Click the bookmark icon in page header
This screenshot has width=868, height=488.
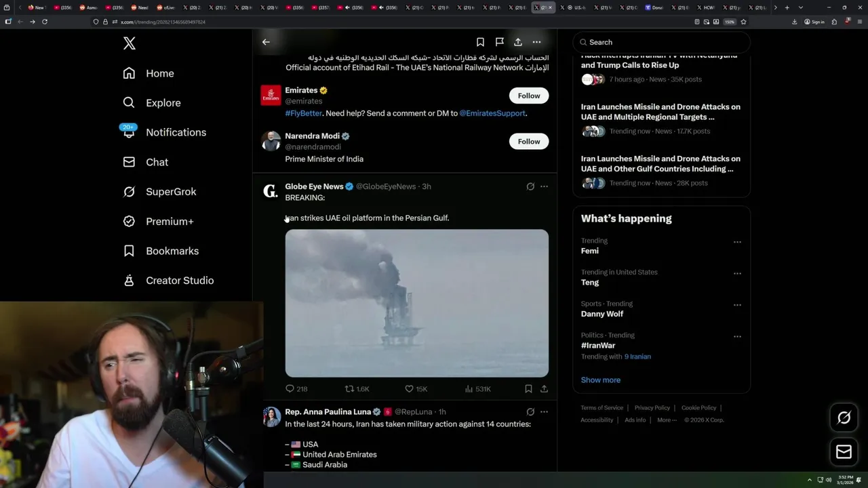click(x=480, y=42)
